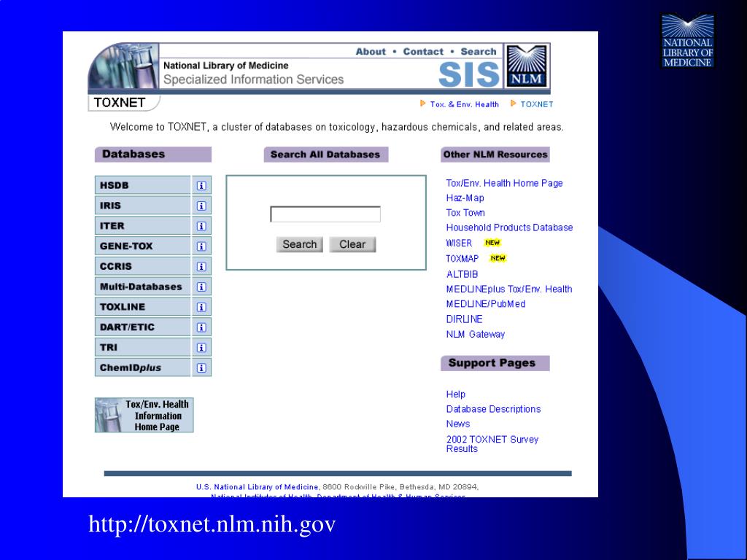Screen dimensions: 747x560
Task: Click the NEW badge next to WISER
Action: click(492, 243)
